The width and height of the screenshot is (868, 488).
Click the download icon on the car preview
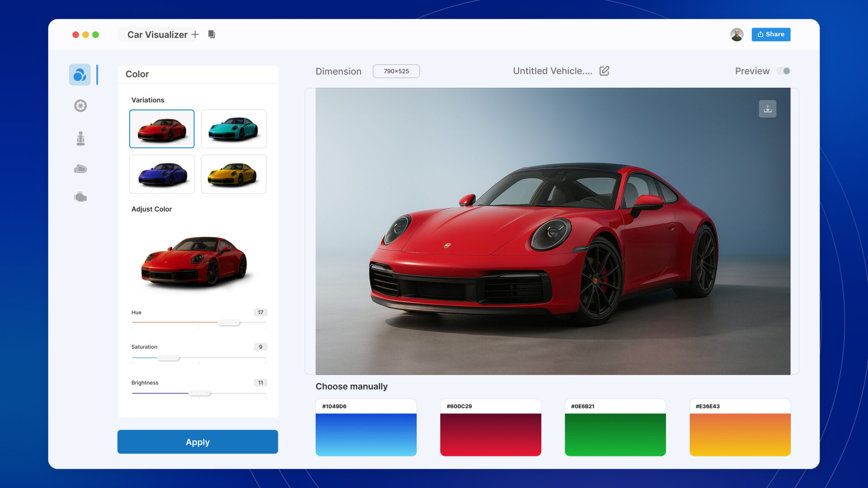(767, 109)
